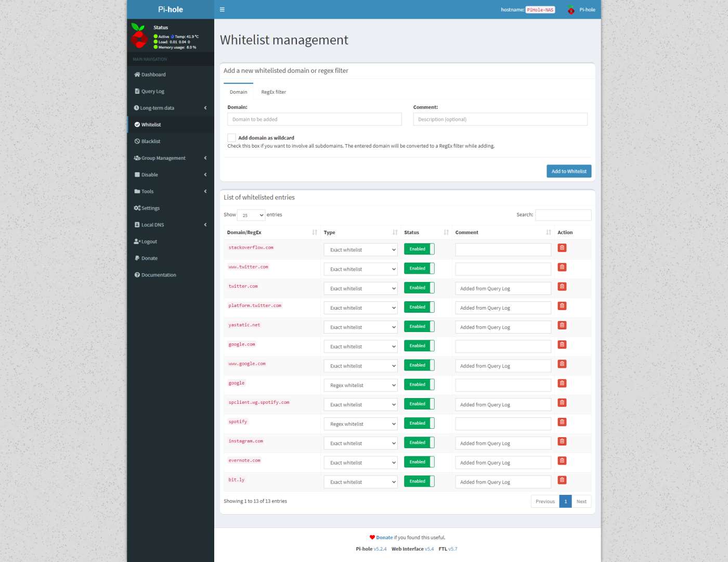
Task: Toggle the sidebar hamburger menu icon
Action: (x=222, y=9)
